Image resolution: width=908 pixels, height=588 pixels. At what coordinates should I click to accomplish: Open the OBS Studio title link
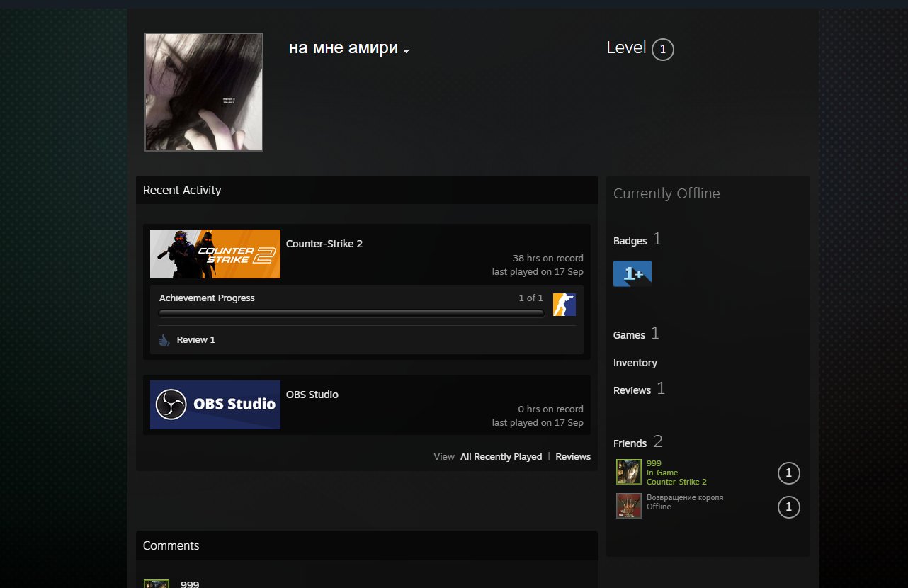(312, 395)
